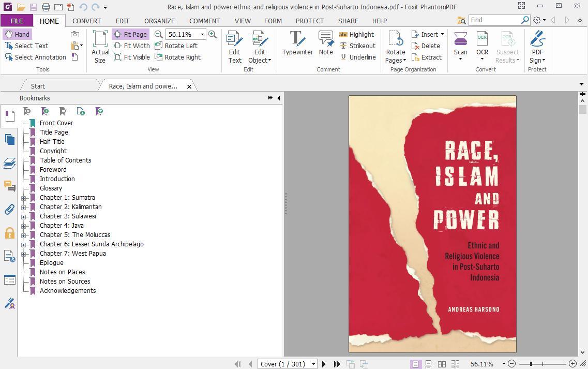Open the Insert pages dropdown
This screenshot has width=588, height=369.
pos(428,34)
